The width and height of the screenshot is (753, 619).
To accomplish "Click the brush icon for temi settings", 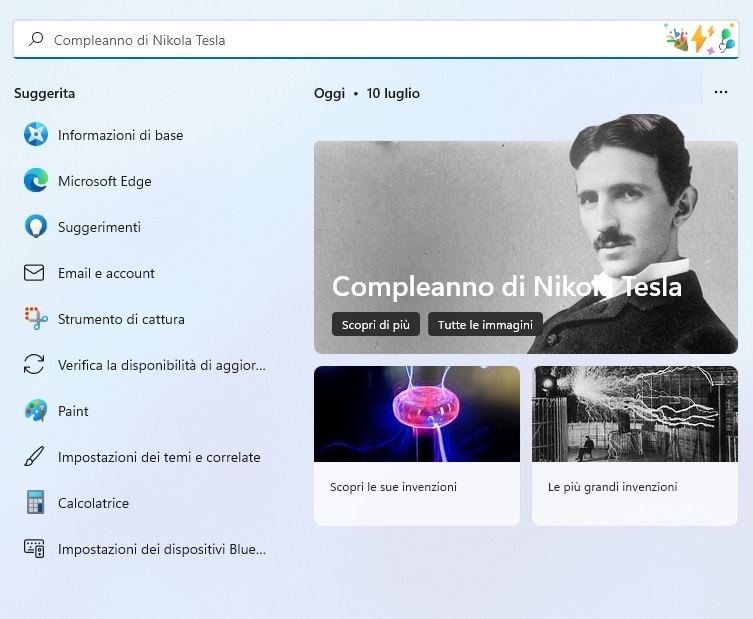I will 34,456.
